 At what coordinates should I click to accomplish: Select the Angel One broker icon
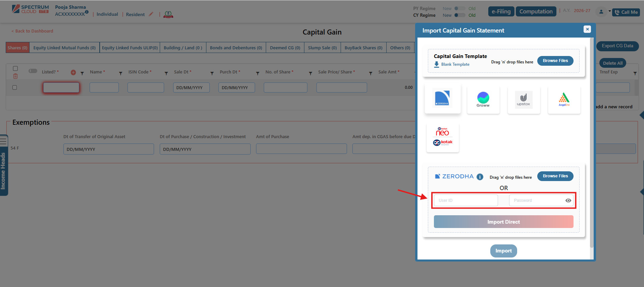click(564, 99)
